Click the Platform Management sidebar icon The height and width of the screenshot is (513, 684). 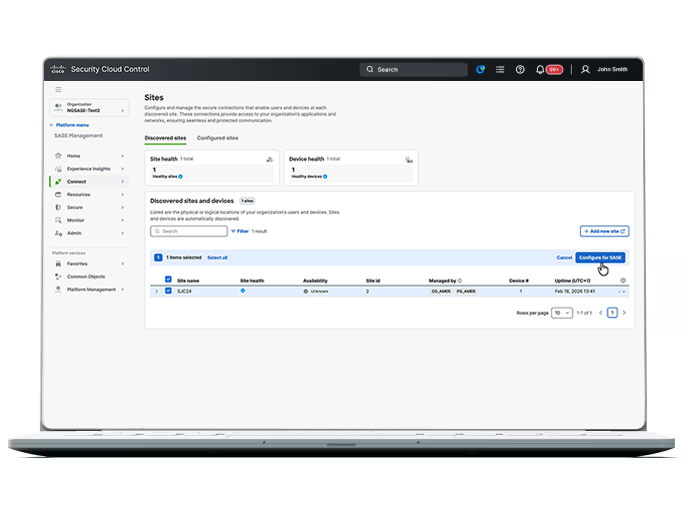tap(58, 289)
